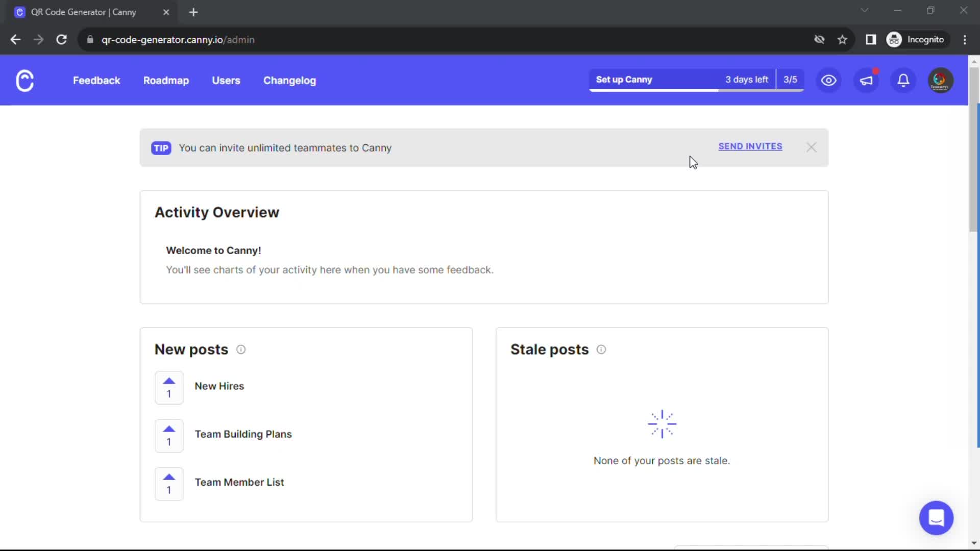Viewport: 980px width, 551px height.
Task: Upvote the Team Member List post
Action: coord(169,484)
